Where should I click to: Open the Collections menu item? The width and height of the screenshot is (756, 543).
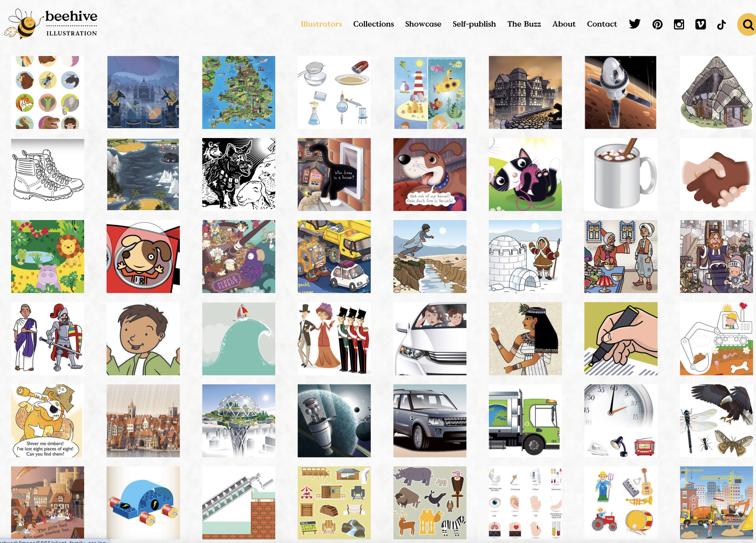(373, 24)
